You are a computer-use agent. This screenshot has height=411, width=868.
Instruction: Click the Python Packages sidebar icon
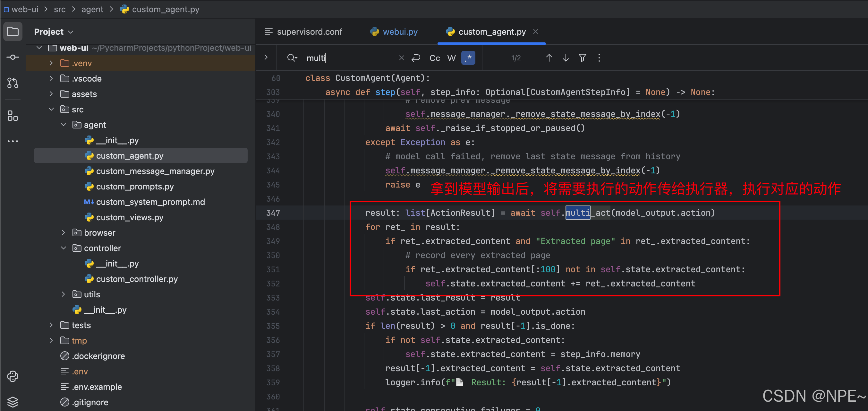[13, 376]
